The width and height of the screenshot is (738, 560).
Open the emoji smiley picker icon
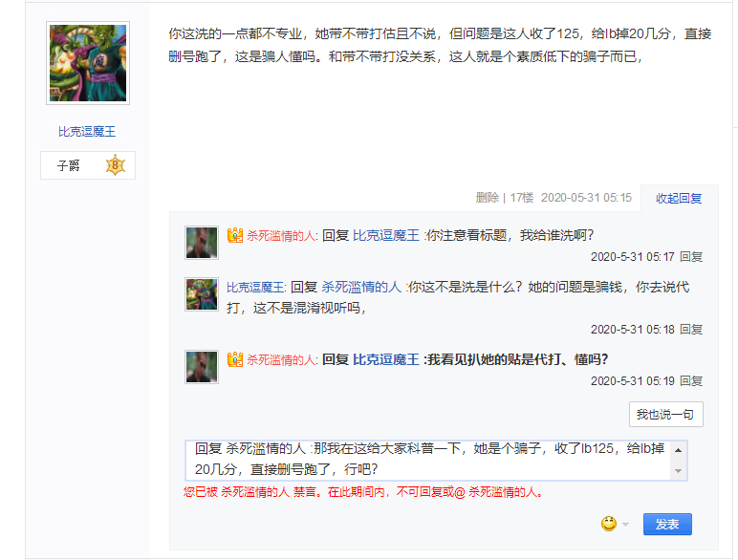(609, 524)
